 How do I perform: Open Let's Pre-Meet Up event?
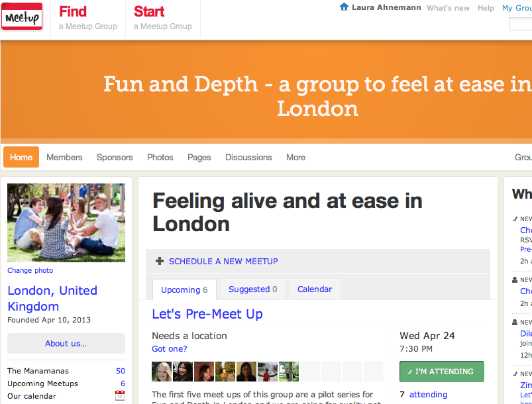(207, 314)
